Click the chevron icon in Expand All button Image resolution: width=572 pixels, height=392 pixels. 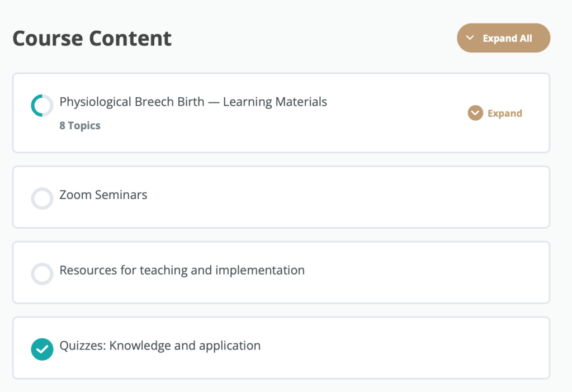(470, 38)
